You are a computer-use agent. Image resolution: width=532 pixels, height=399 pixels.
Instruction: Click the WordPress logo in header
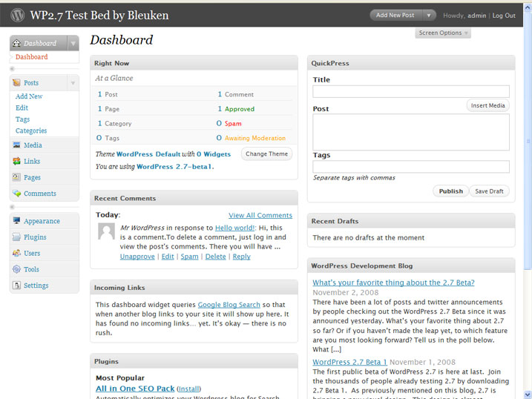[17, 16]
